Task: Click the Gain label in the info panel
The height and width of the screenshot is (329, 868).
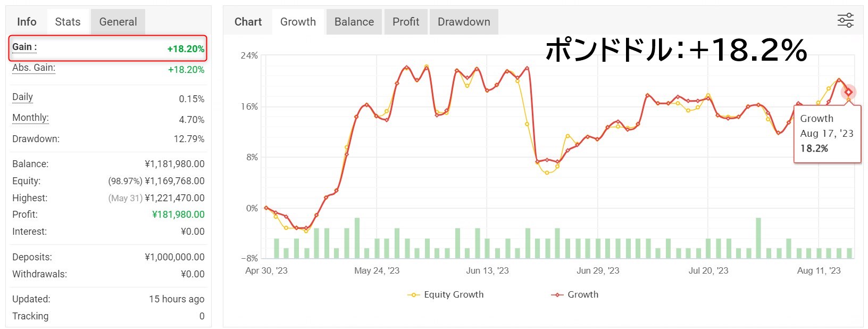Action: coord(24,47)
